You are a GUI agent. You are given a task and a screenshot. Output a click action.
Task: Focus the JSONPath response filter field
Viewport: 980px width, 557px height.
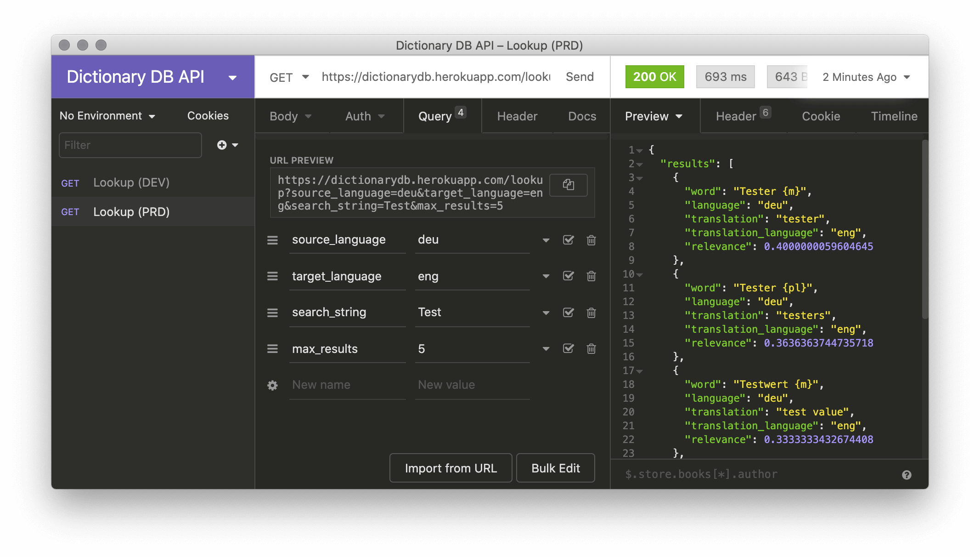(758, 474)
